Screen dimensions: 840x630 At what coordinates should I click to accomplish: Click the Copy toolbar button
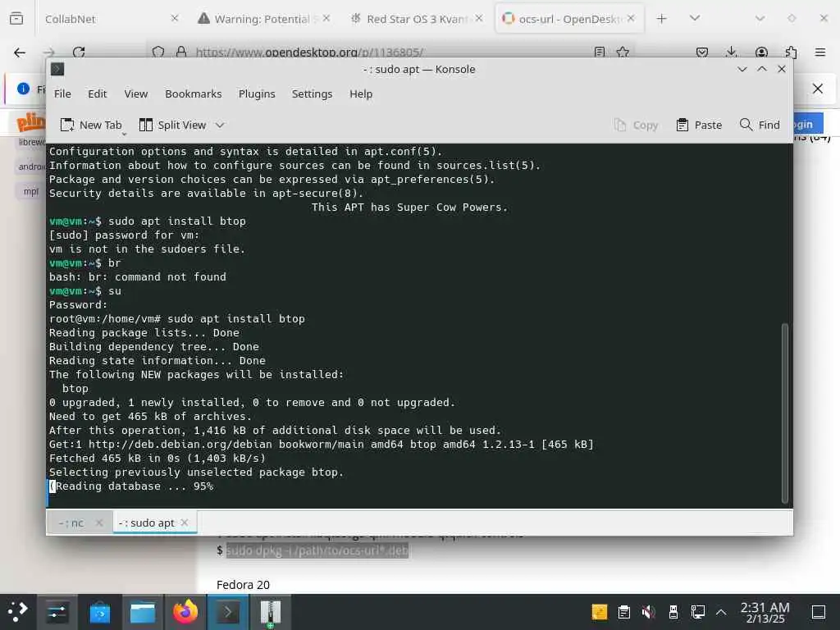click(x=636, y=125)
